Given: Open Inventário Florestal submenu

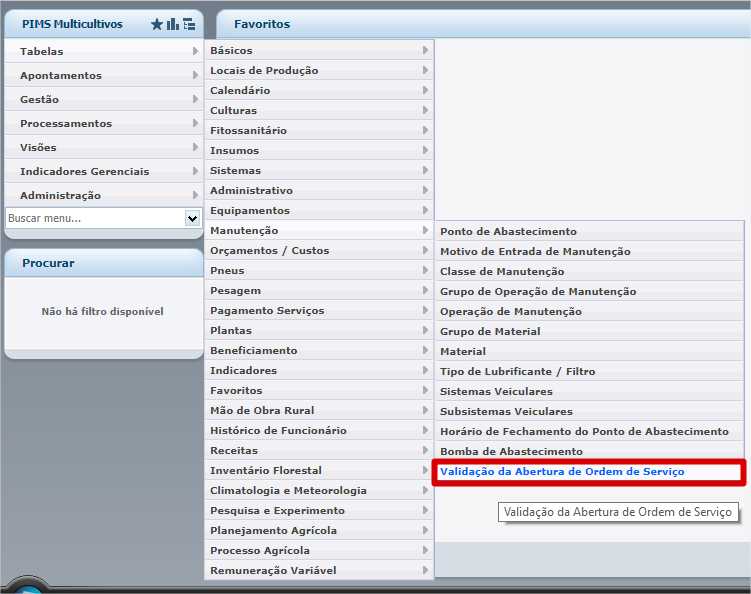Looking at the screenshot, I should tap(319, 470).
